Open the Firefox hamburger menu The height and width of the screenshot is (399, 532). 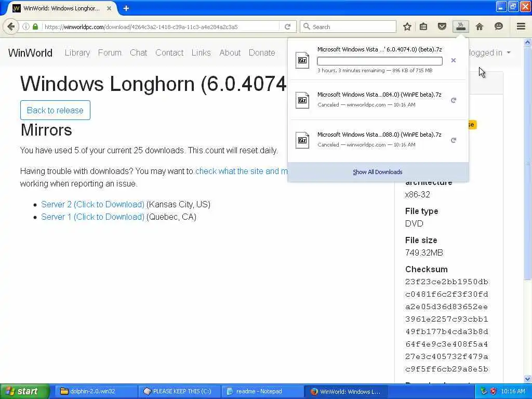pos(521,26)
